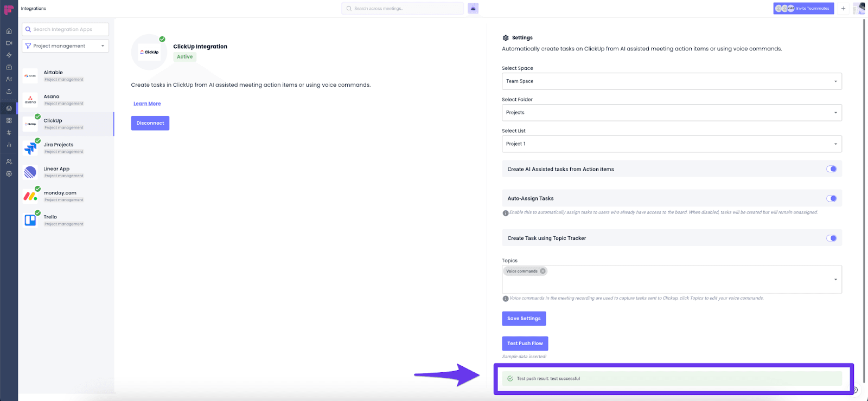Open the video camera meetings icon in sidebar
Viewport: 868px width, 401px height.
pos(9,43)
